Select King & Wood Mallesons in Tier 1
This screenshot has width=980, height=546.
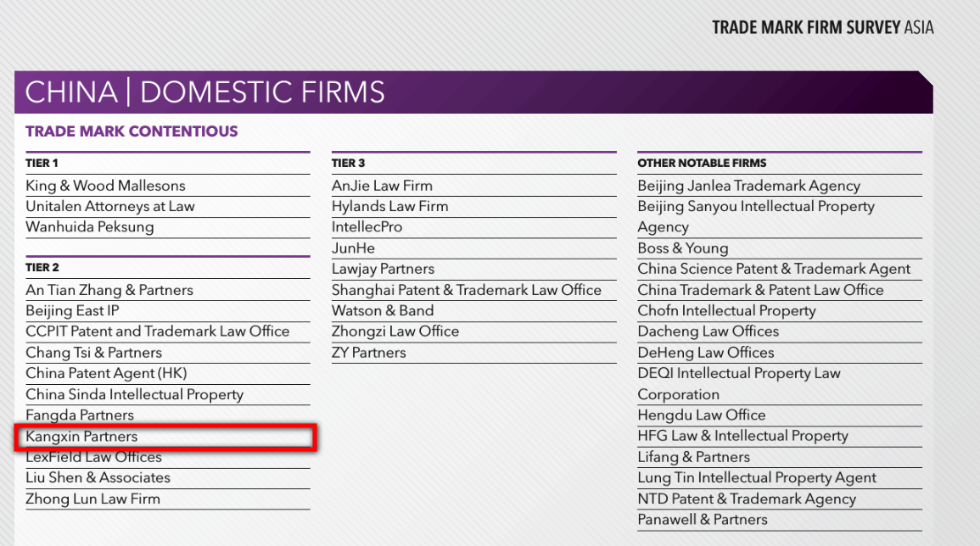(x=105, y=186)
